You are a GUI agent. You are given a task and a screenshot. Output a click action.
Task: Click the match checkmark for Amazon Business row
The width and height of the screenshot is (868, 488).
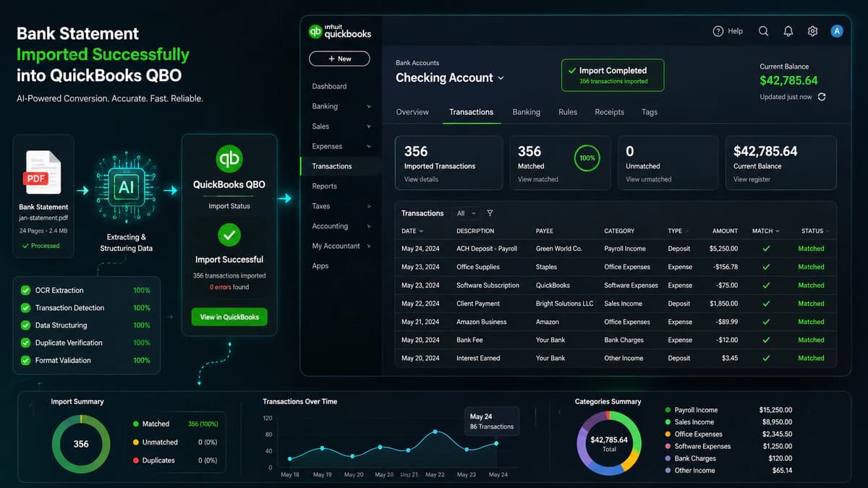766,322
